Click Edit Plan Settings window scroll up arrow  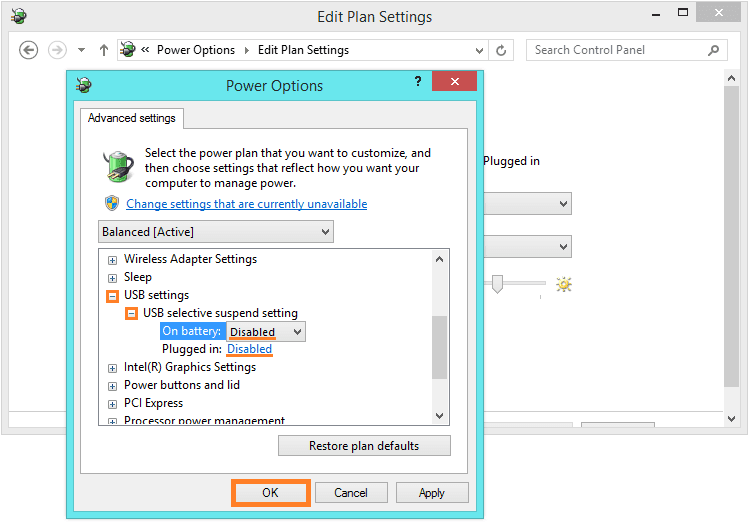tap(731, 78)
